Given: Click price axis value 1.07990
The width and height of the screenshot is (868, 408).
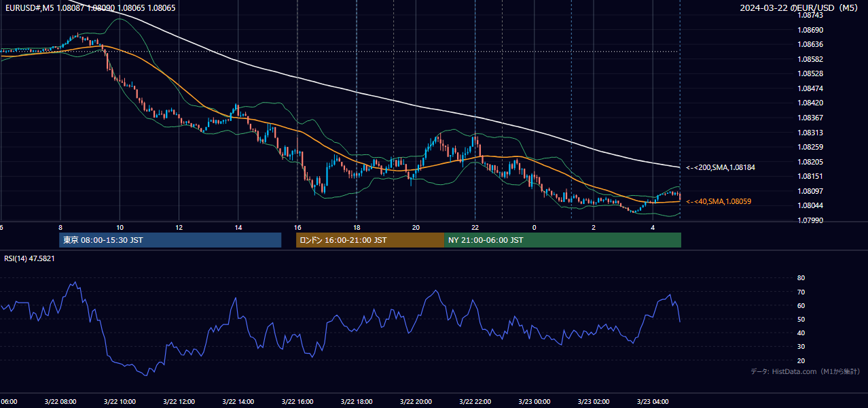Looking at the screenshot, I should pyautogui.click(x=809, y=220).
